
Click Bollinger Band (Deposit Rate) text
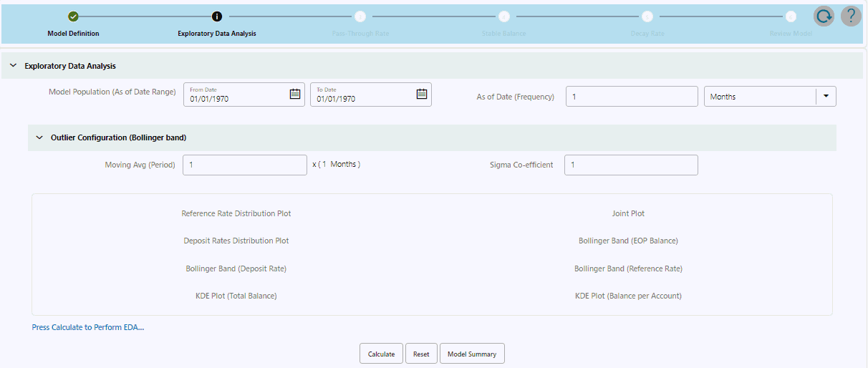coord(236,268)
